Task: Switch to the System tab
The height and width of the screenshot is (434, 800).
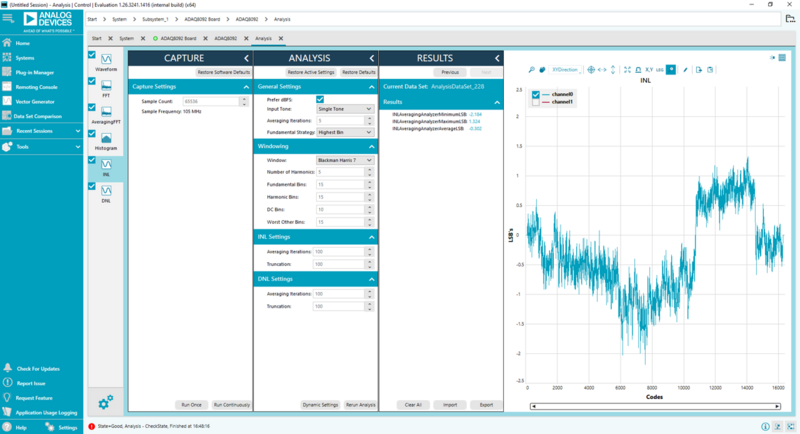Action: [x=126, y=38]
